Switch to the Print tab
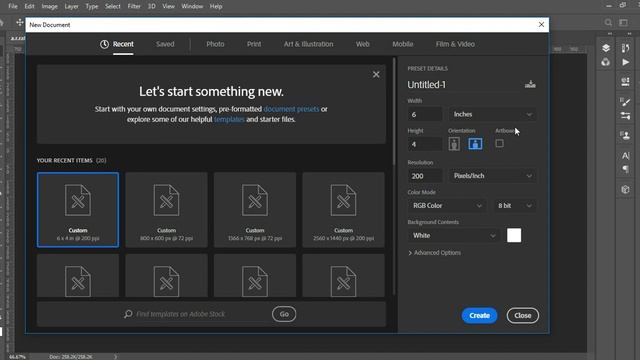This screenshot has width=640, height=360. click(254, 44)
